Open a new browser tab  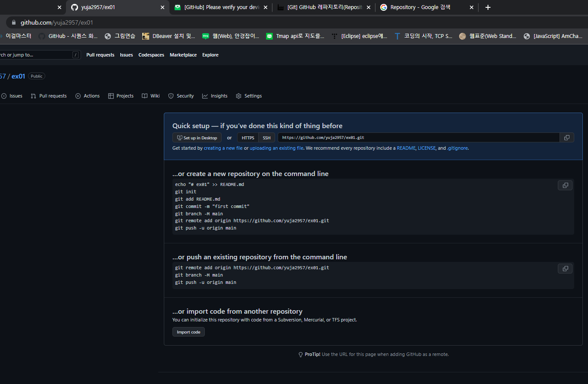point(488,7)
